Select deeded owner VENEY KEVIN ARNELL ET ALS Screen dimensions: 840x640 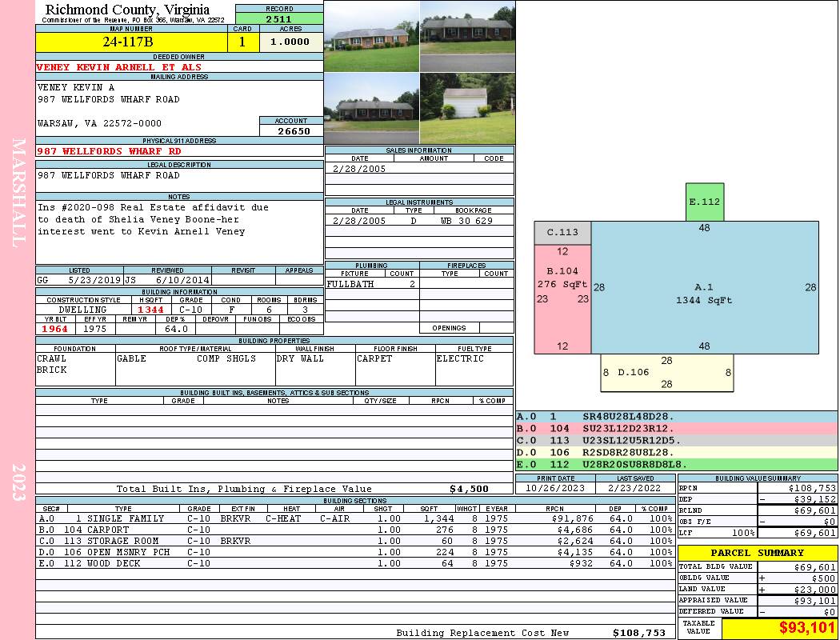[119, 67]
